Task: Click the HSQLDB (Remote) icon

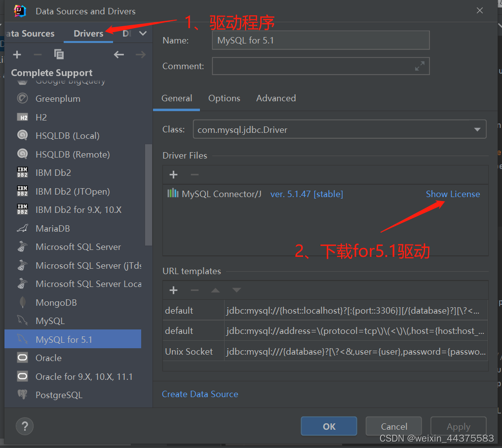Action: point(22,154)
